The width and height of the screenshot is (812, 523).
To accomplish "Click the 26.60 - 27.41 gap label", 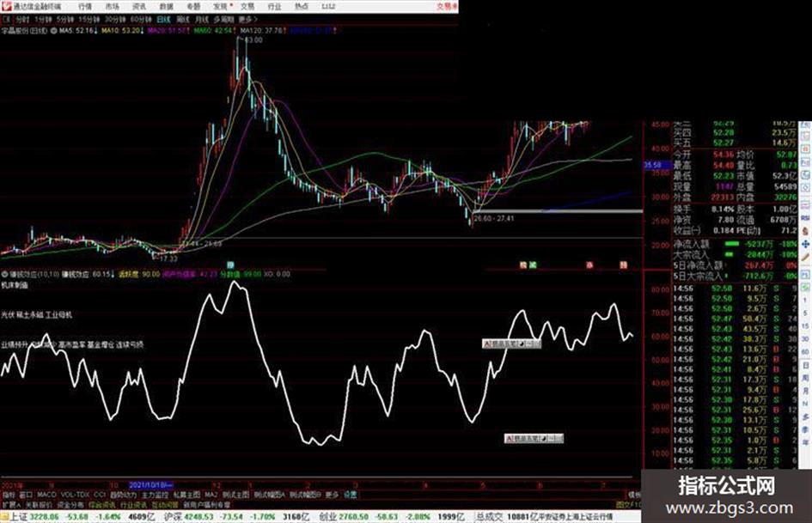I will 493,218.
